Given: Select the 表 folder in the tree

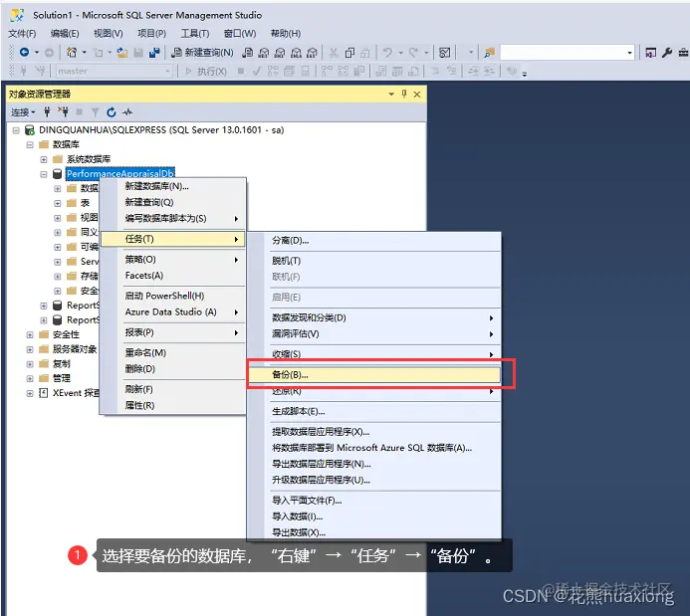Looking at the screenshot, I should [85, 203].
